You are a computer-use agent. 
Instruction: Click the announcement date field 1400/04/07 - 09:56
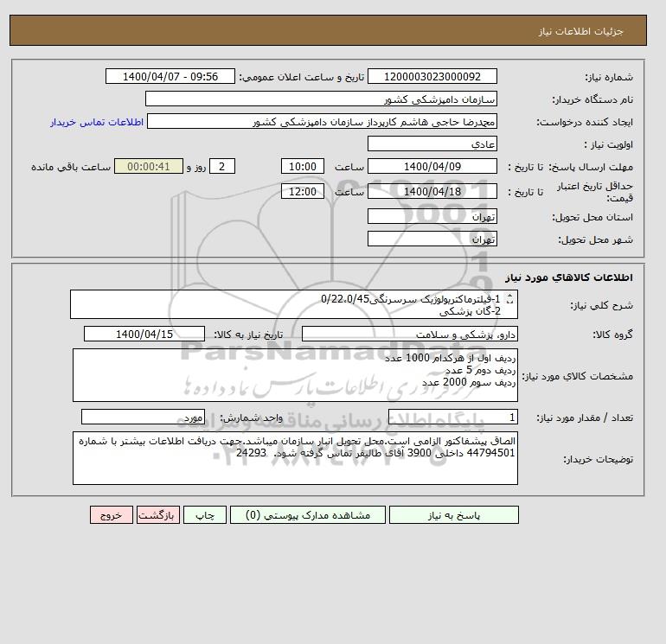[170, 76]
